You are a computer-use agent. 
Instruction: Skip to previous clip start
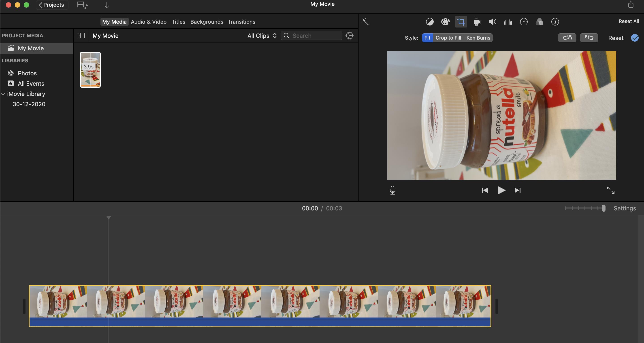tap(485, 190)
